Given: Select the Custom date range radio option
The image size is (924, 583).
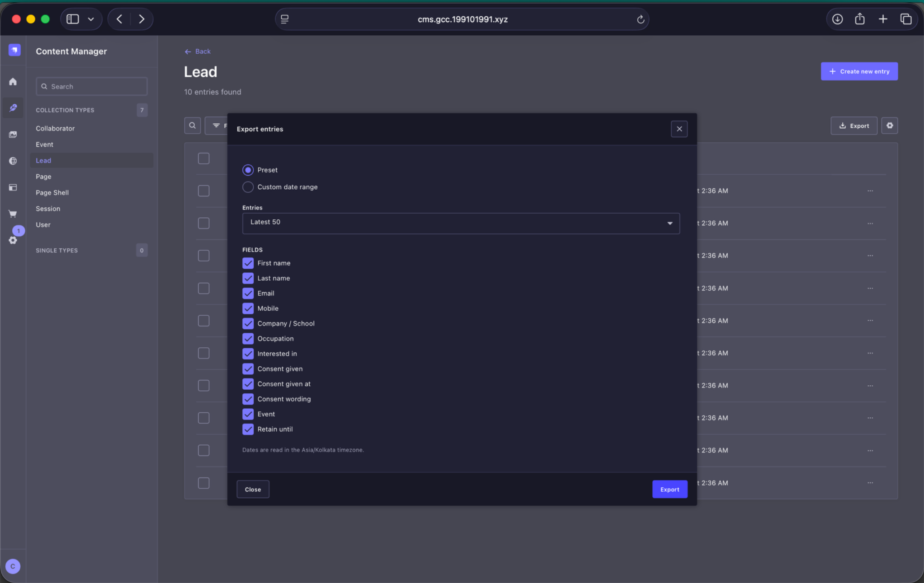Looking at the screenshot, I should (248, 187).
